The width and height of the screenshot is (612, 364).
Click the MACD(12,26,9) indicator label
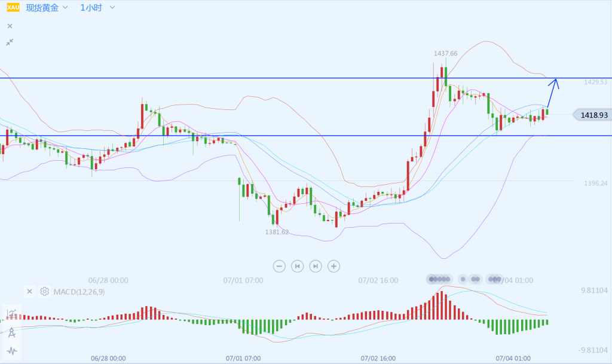79,292
